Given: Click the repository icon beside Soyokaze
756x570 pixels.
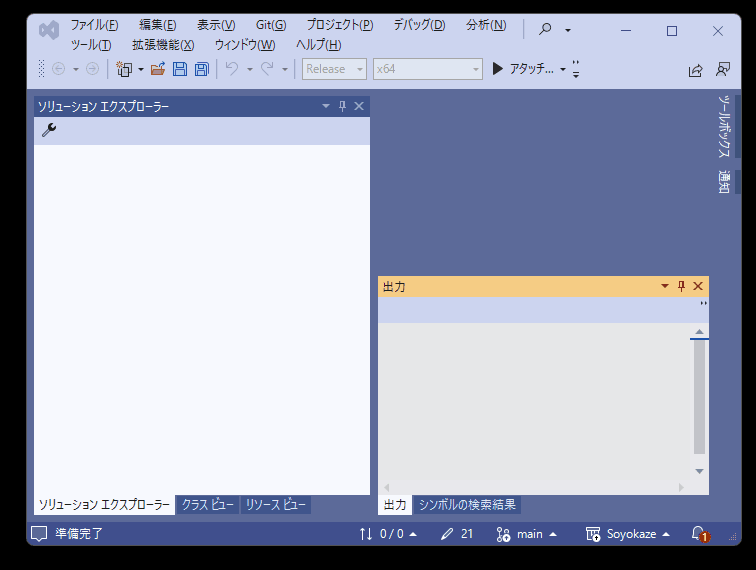Looking at the screenshot, I should 593,534.
